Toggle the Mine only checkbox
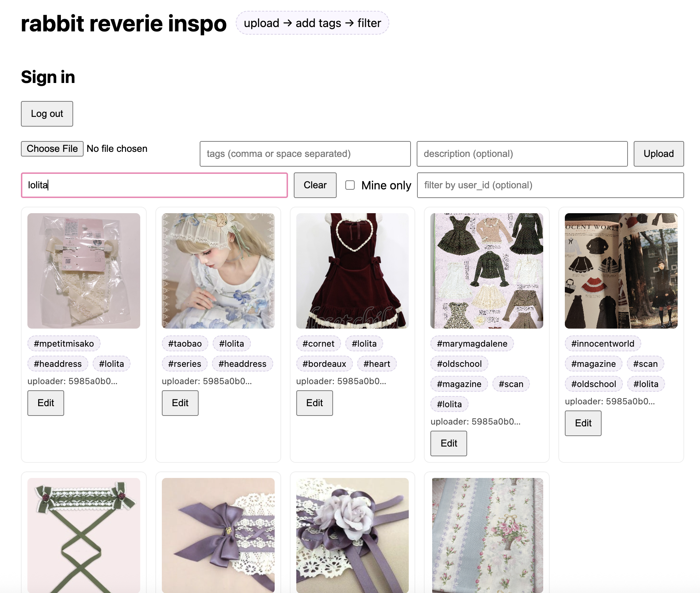Viewport: 700px width, 593px height. click(350, 185)
